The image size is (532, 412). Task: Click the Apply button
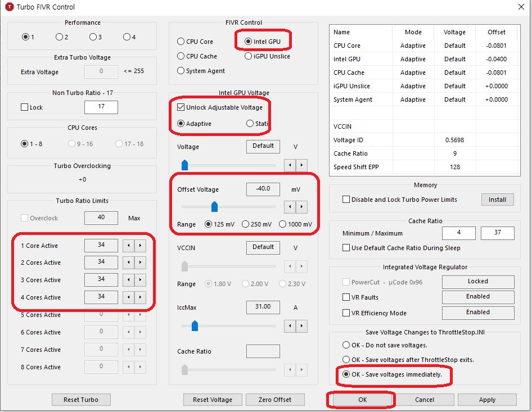pos(487,400)
